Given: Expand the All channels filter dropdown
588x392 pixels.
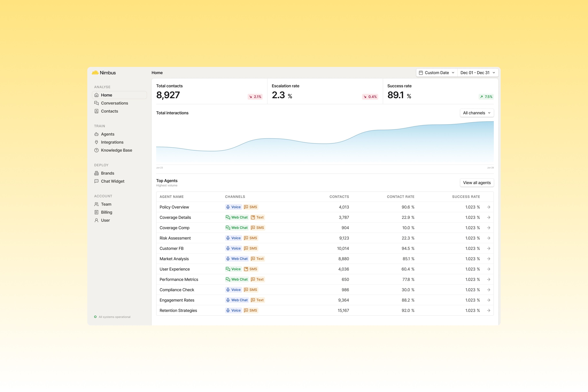Looking at the screenshot, I should click(x=477, y=113).
